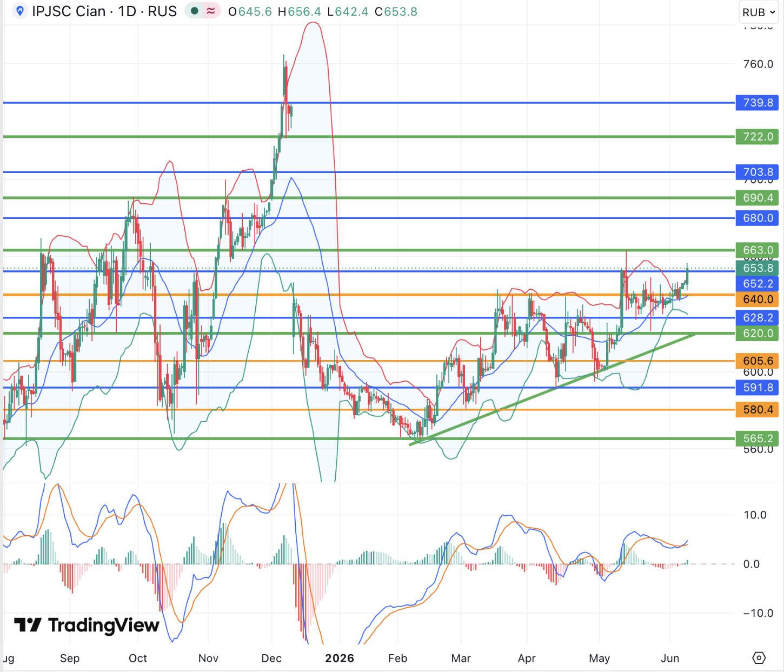Viewport: 784px width, 672px height.
Task: Click the Cian symbol logo icon
Action: (x=20, y=11)
